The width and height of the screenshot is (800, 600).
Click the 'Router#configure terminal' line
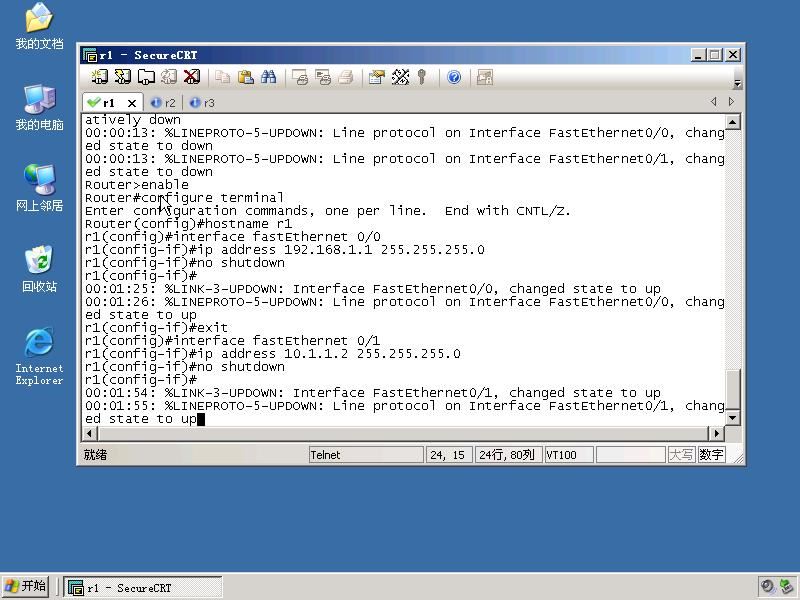184,198
